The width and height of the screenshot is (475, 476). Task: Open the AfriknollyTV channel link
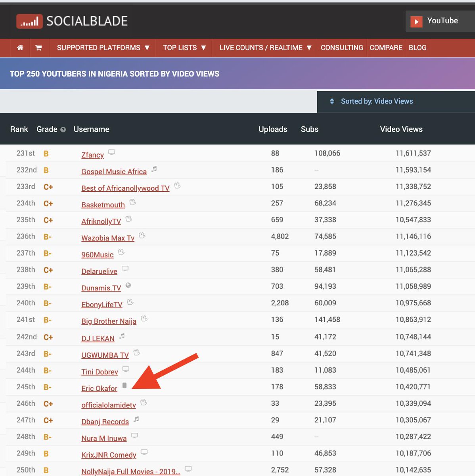[x=101, y=222]
